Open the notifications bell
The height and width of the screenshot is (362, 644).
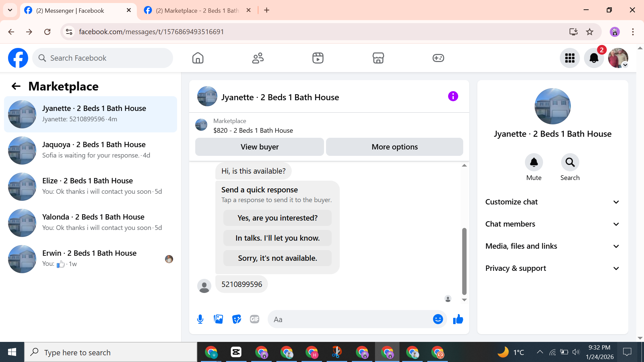click(594, 58)
